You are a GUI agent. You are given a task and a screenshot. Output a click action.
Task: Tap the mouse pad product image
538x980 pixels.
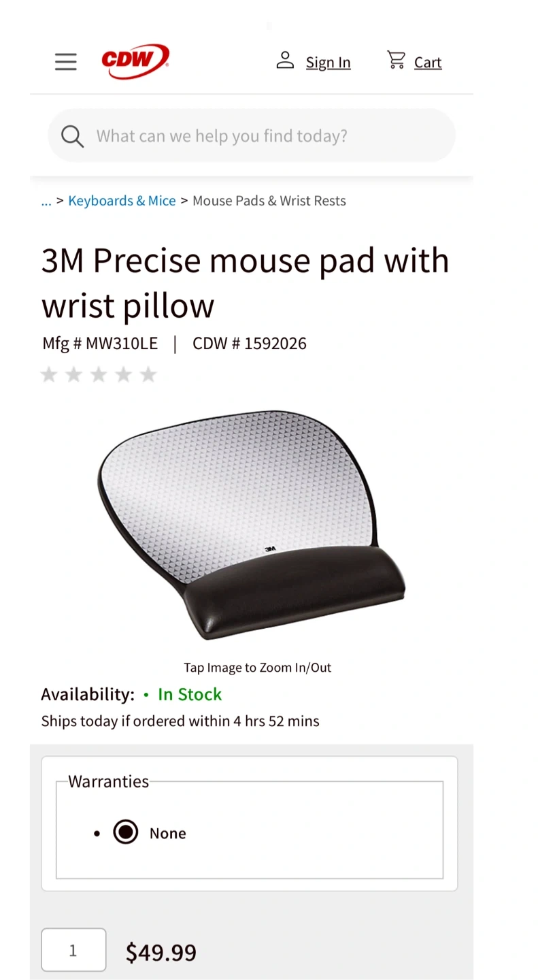coord(252,524)
